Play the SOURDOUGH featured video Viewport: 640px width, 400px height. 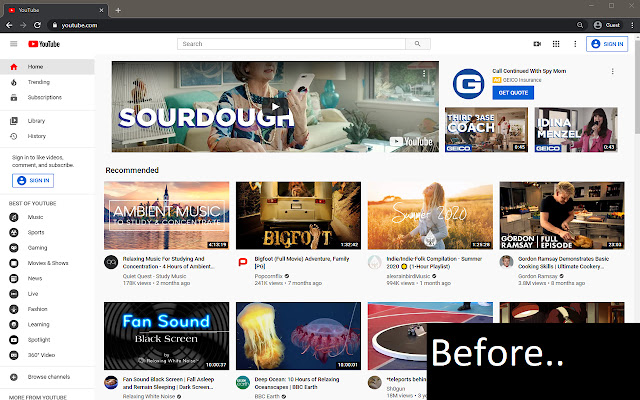pyautogui.click(x=275, y=107)
